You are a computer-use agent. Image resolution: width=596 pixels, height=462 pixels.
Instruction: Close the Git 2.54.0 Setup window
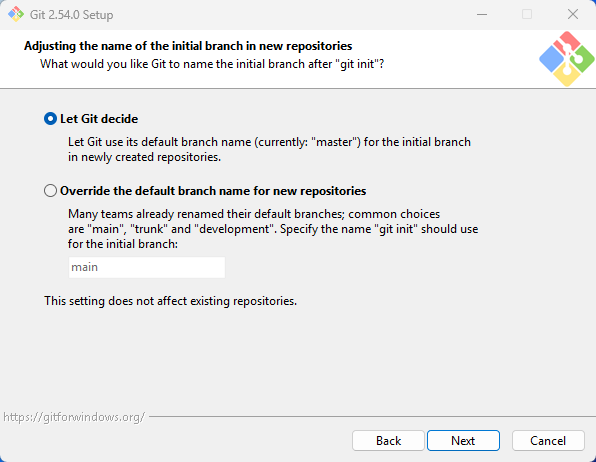572,14
